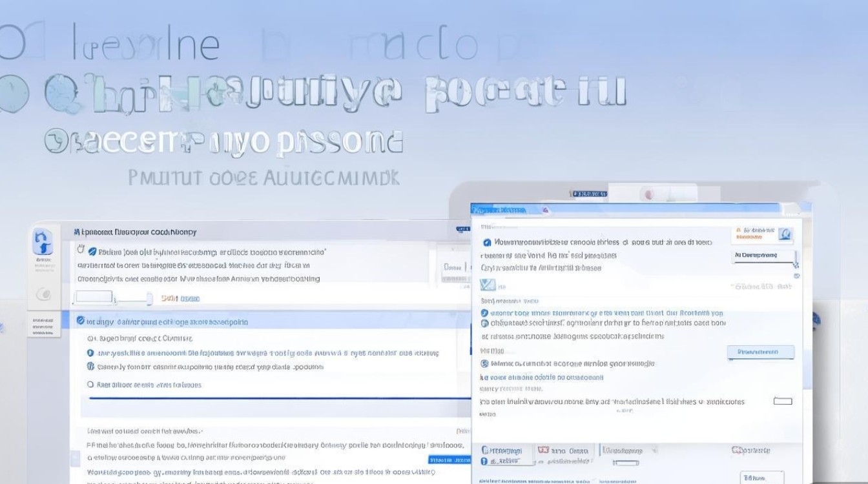Select the first blue radio option under highlighted row
Viewport: 868px width, 484px height.
click(x=90, y=353)
